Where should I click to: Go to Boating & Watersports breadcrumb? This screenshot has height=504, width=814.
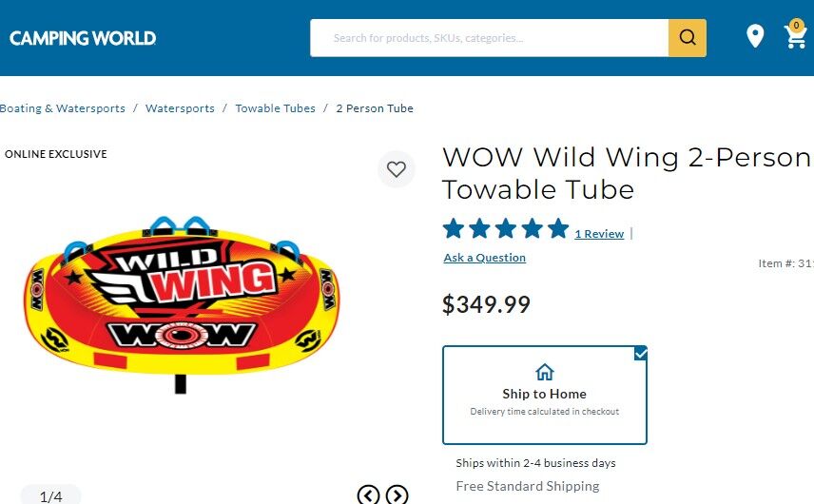(x=62, y=108)
